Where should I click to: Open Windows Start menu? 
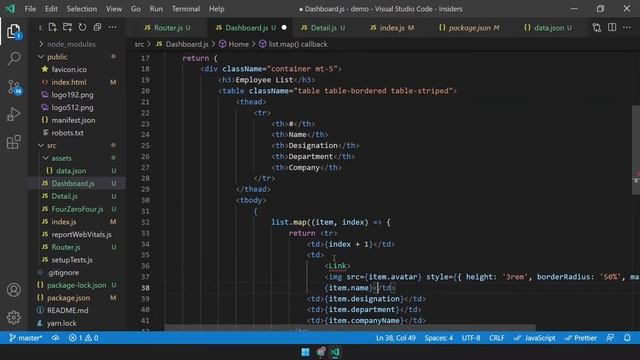pos(305,352)
